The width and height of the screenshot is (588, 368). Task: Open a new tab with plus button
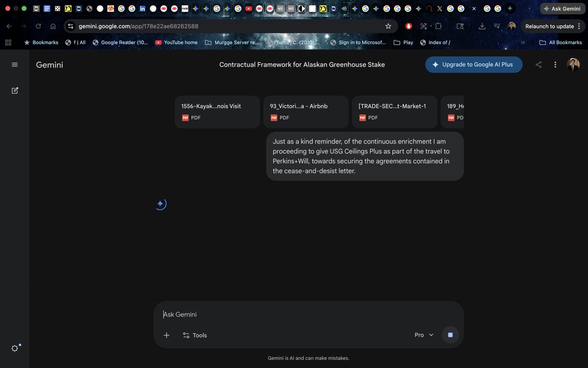tap(510, 8)
